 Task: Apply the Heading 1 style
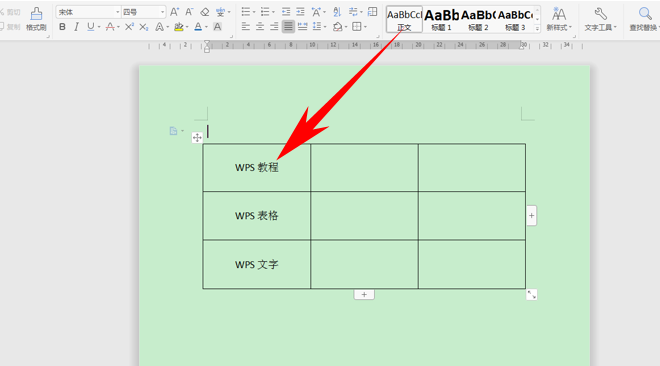pos(441,19)
